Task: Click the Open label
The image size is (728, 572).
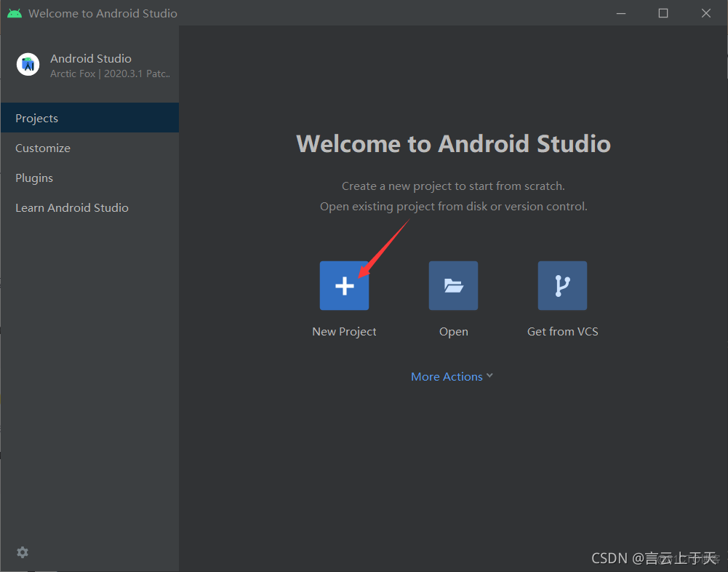Action: pos(454,331)
